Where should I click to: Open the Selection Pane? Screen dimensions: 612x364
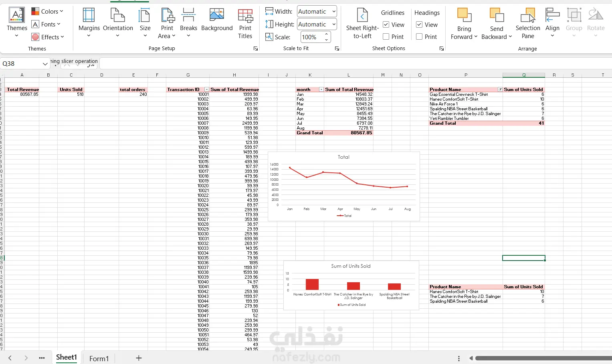pos(528,23)
